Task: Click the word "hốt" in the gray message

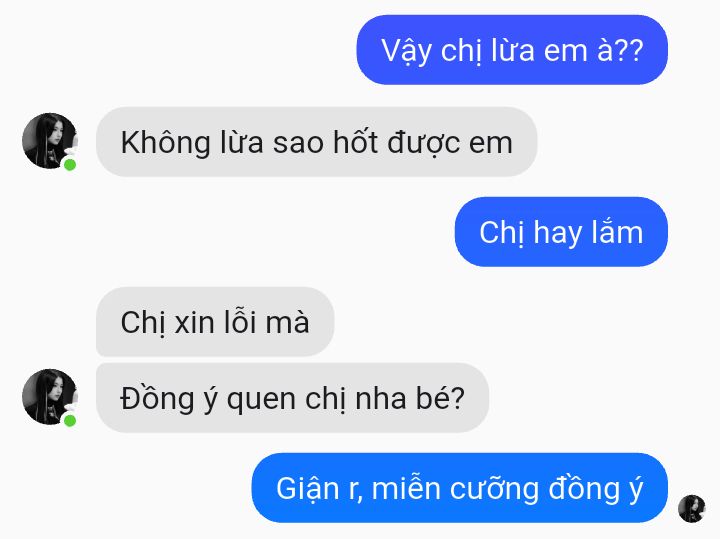Action: click(x=355, y=141)
